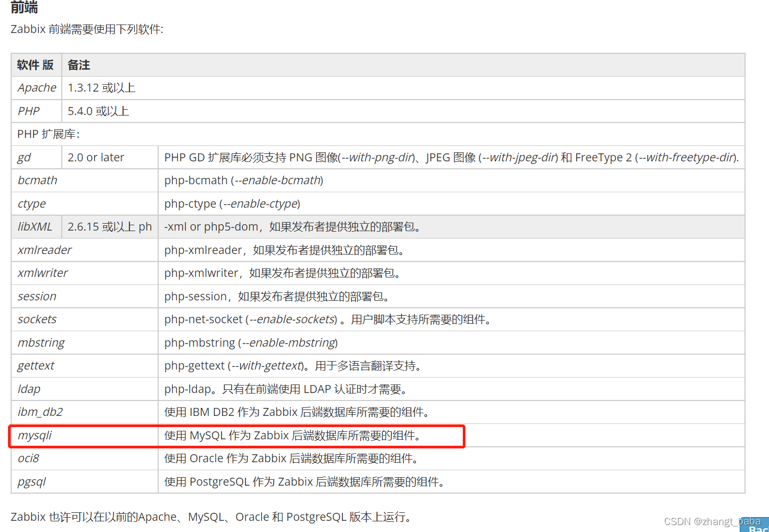Click the '前端' section heading
Image resolution: width=769 pixels, height=532 pixels.
tap(24, 7)
